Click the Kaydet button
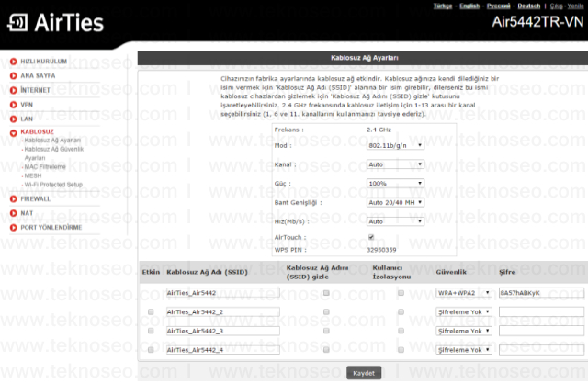The image size is (588, 384). click(x=364, y=373)
